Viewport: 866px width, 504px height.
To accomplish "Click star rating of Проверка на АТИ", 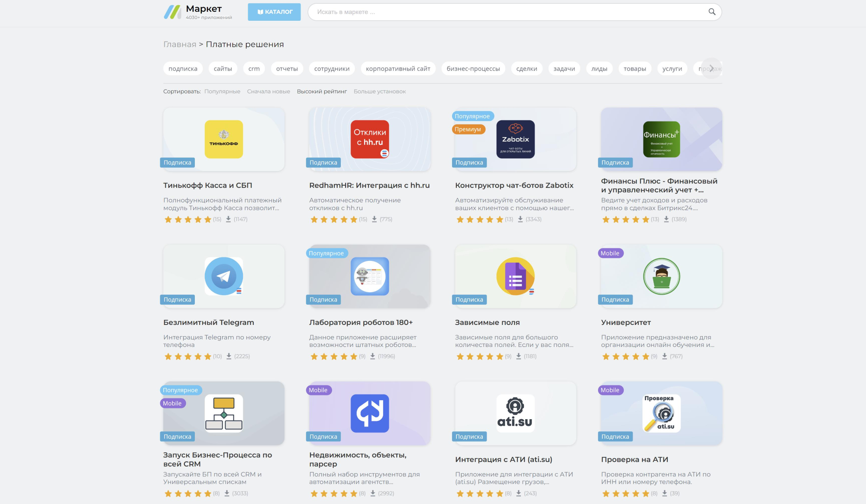I will coord(626,494).
